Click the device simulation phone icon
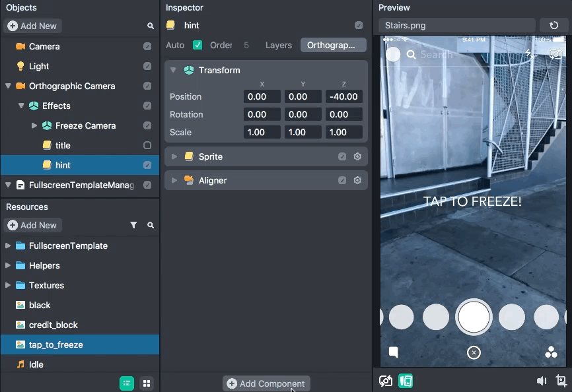Screen dimensions: 572x392 406,381
